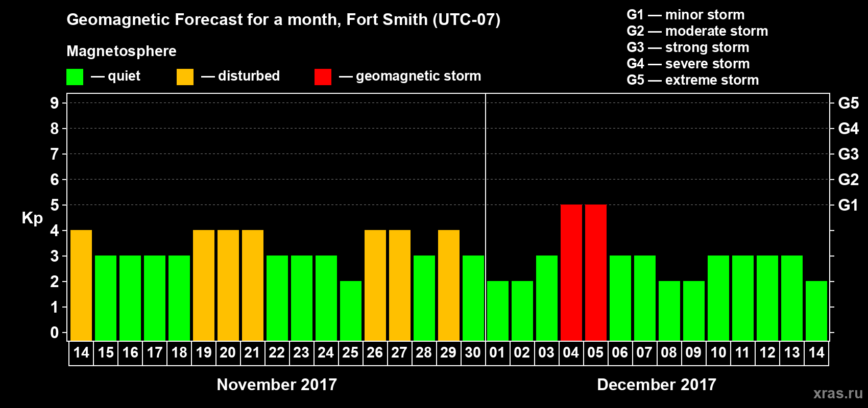Click the green bar for December 10
Image resolution: width=868 pixels, height=408 pixels.
[x=718, y=298]
